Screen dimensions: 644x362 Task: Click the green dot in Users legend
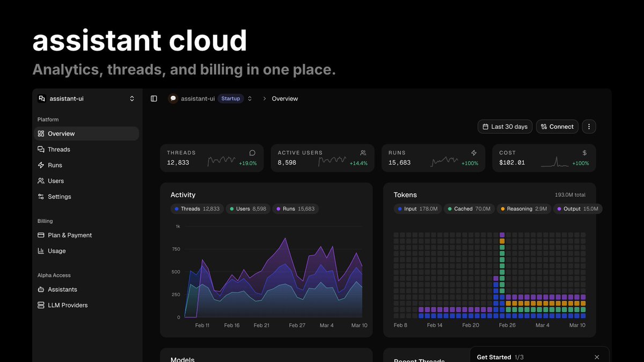[232, 209]
